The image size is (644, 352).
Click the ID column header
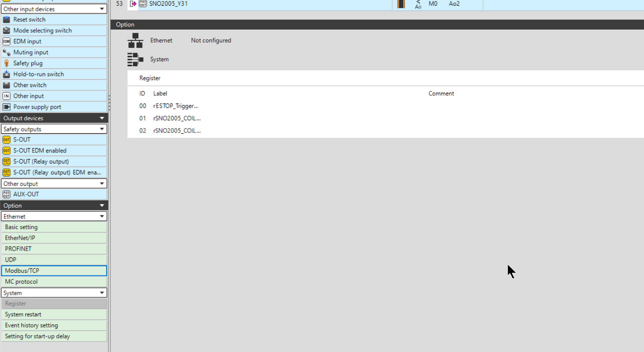pos(142,93)
